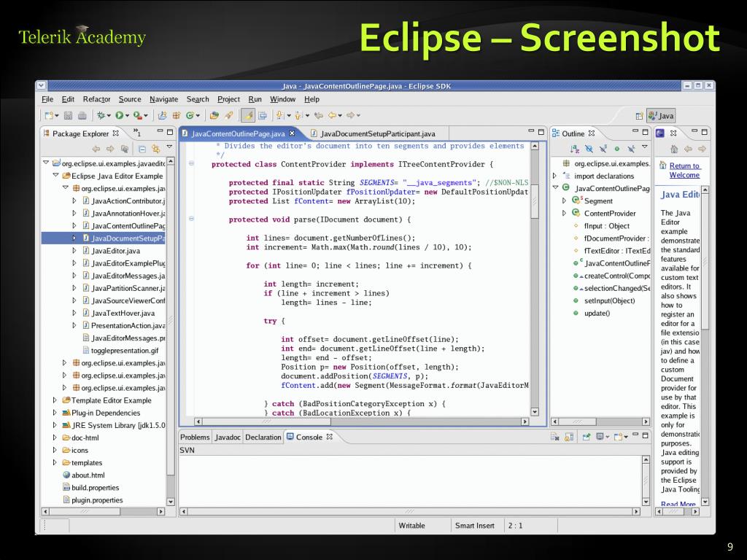Viewport: 747px width, 560px height.
Task: Expand import declarations in Outline
Action: (554, 176)
